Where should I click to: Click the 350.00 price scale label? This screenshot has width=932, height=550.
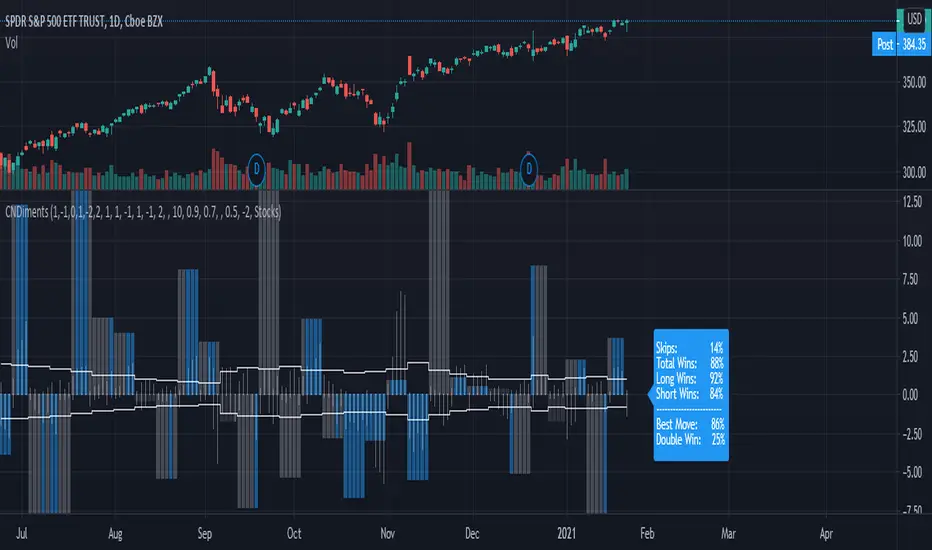click(x=914, y=82)
